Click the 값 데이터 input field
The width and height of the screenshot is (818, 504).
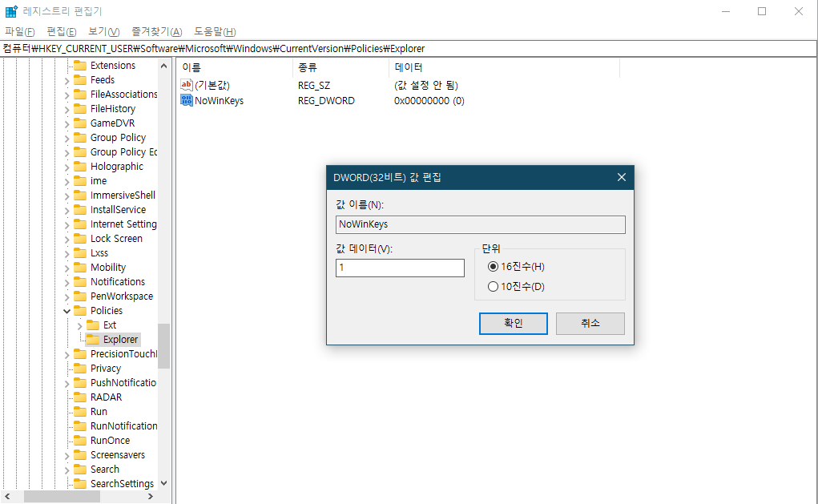[x=400, y=268]
